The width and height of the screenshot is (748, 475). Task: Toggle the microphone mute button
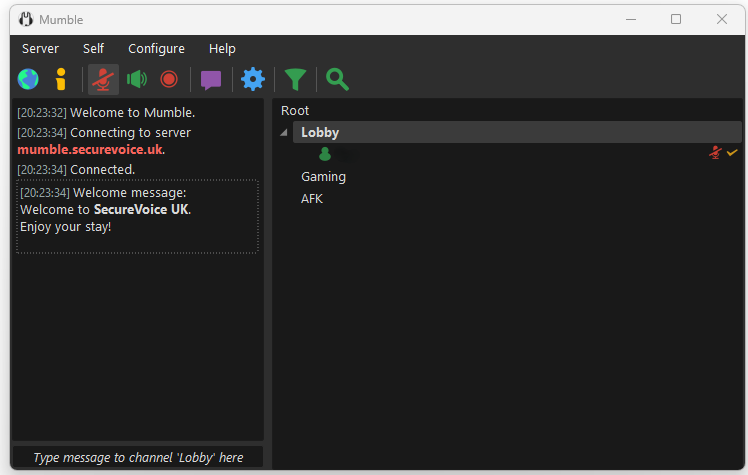102,79
